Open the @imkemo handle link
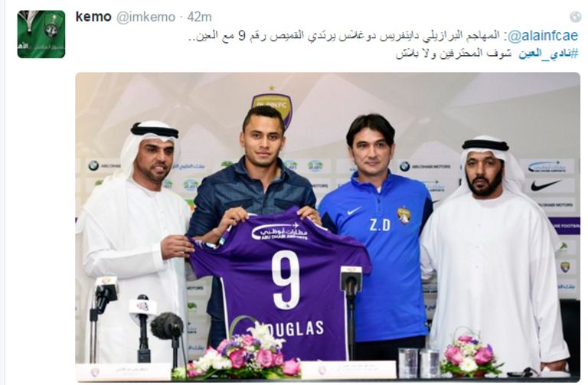The image size is (588, 385). [145, 18]
